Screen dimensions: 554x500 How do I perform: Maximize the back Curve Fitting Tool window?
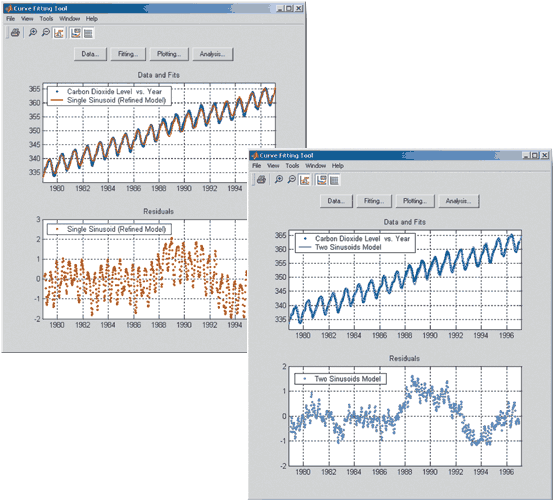click(289, 8)
